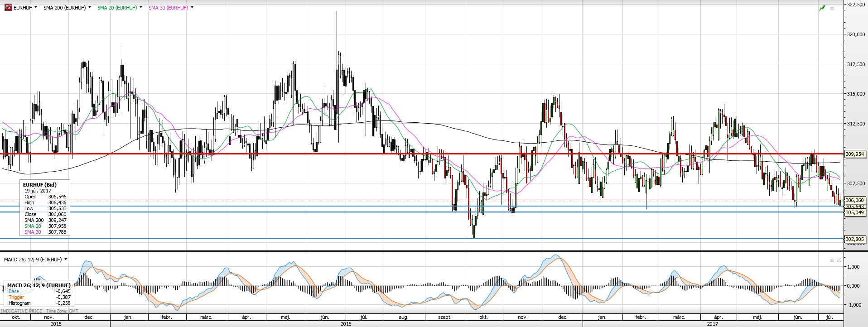Click the 322,500 price axis value

click(x=856, y=5)
